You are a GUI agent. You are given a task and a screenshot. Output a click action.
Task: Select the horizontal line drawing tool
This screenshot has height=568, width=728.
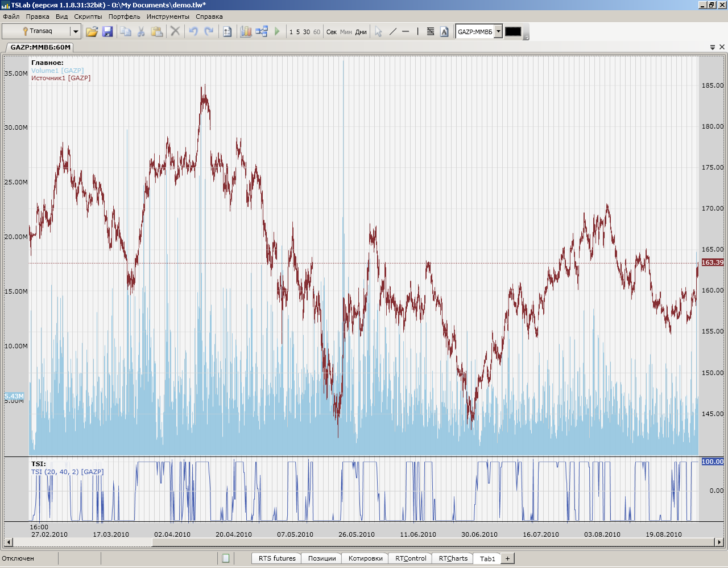406,32
